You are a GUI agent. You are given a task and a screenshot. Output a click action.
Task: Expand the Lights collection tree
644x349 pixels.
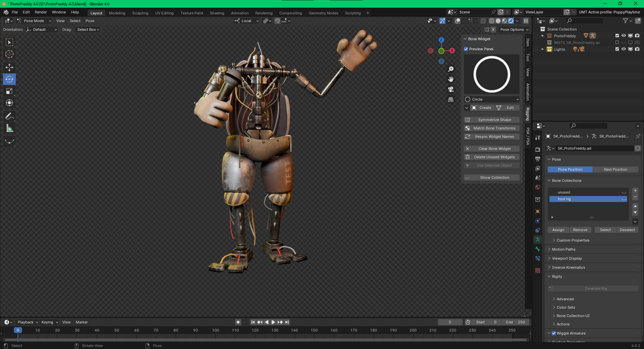pos(543,49)
